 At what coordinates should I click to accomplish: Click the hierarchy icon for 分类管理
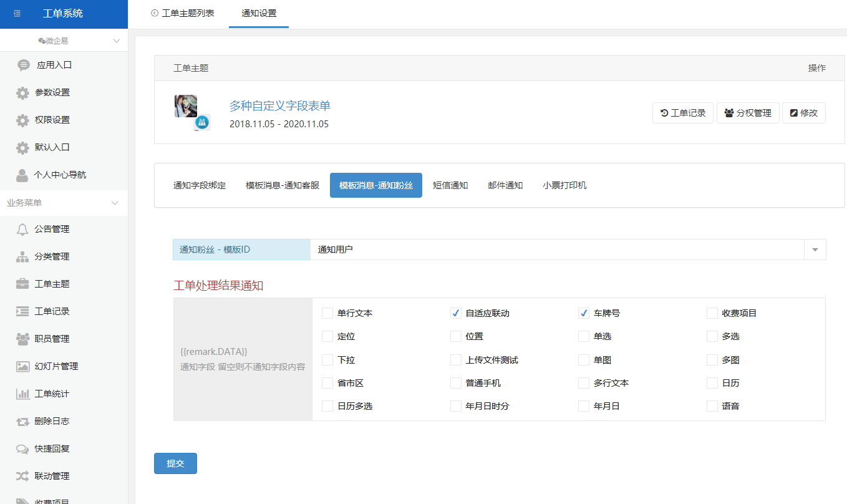[x=22, y=257]
